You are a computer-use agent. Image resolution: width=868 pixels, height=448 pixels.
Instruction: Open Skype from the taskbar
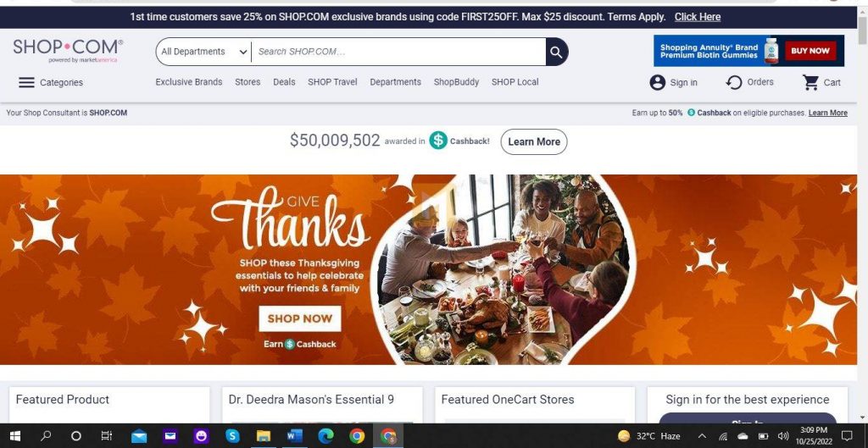click(x=232, y=436)
